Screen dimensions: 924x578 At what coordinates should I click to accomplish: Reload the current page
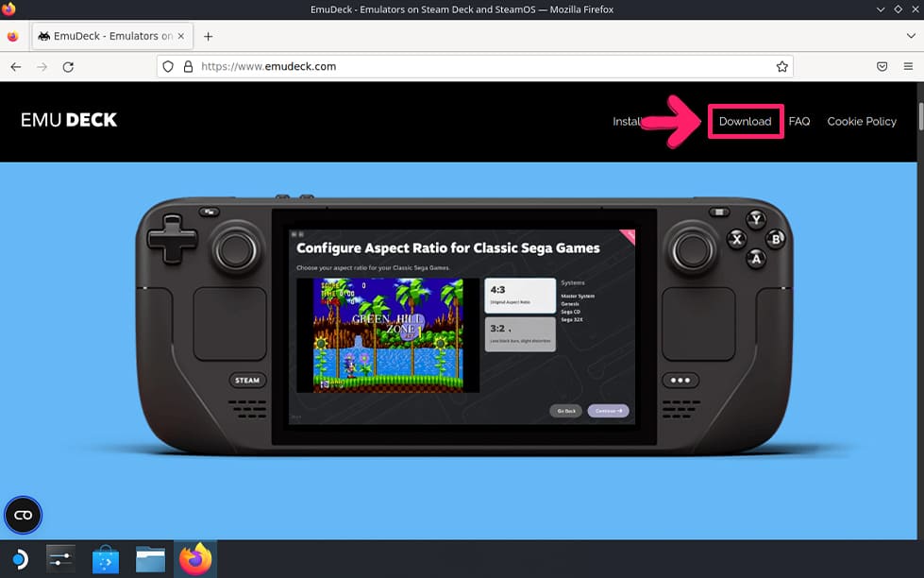(68, 67)
